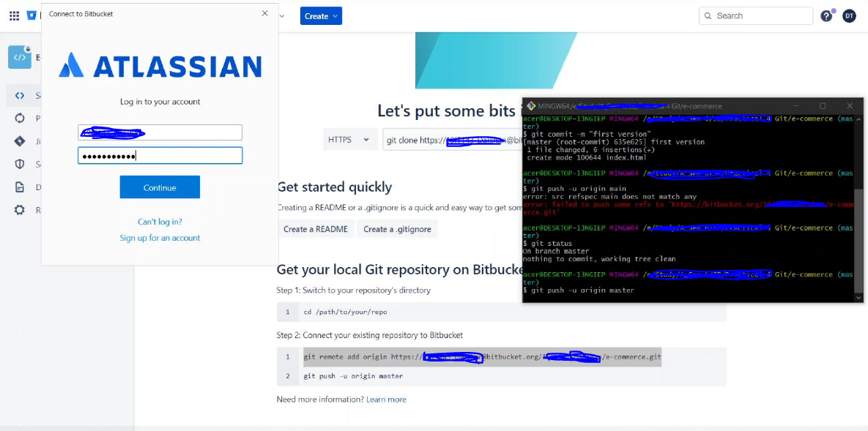868x431 pixels.
Task: Select the Source code brackets sidebar icon
Action: click(19, 95)
